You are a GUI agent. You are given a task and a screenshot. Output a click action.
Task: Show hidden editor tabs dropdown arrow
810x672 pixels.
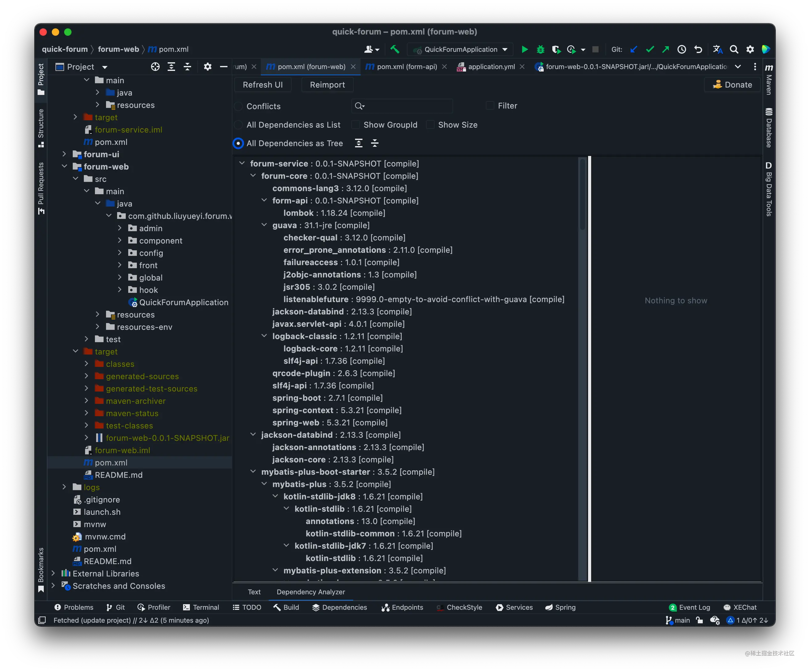pyautogui.click(x=738, y=67)
